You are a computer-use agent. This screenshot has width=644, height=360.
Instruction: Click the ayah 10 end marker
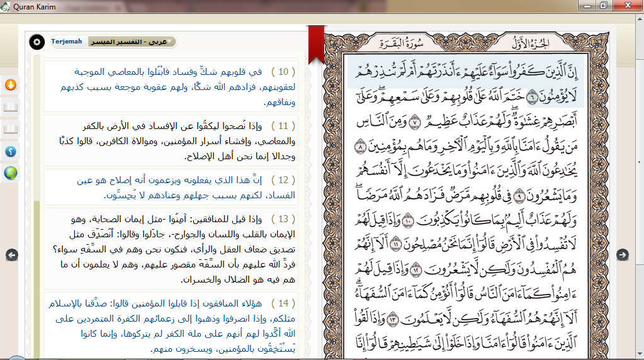tap(409, 220)
